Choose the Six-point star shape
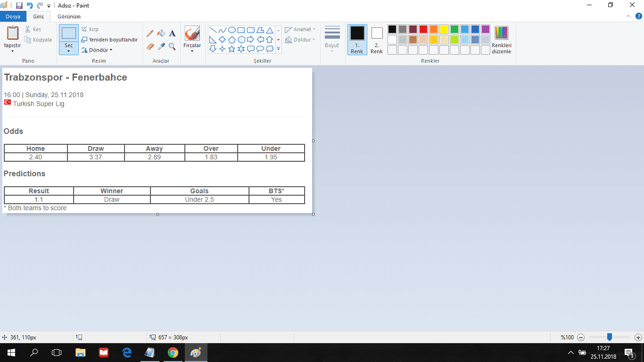 coord(241,49)
